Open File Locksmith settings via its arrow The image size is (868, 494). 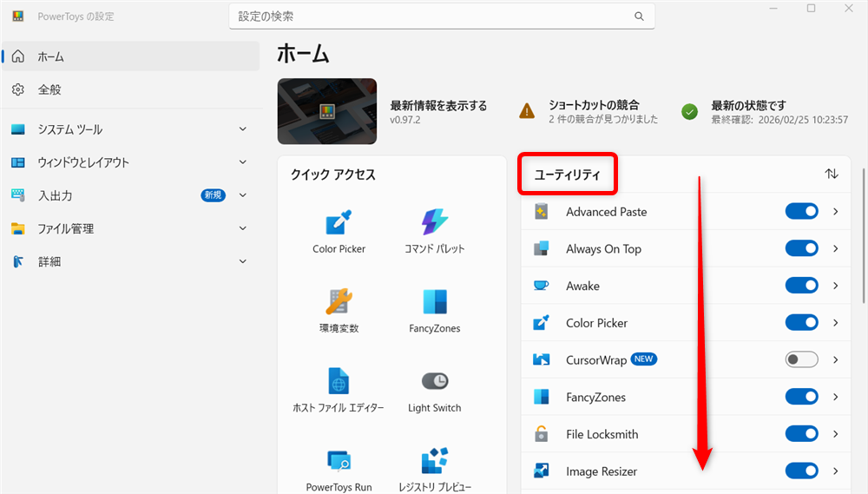pyautogui.click(x=835, y=434)
